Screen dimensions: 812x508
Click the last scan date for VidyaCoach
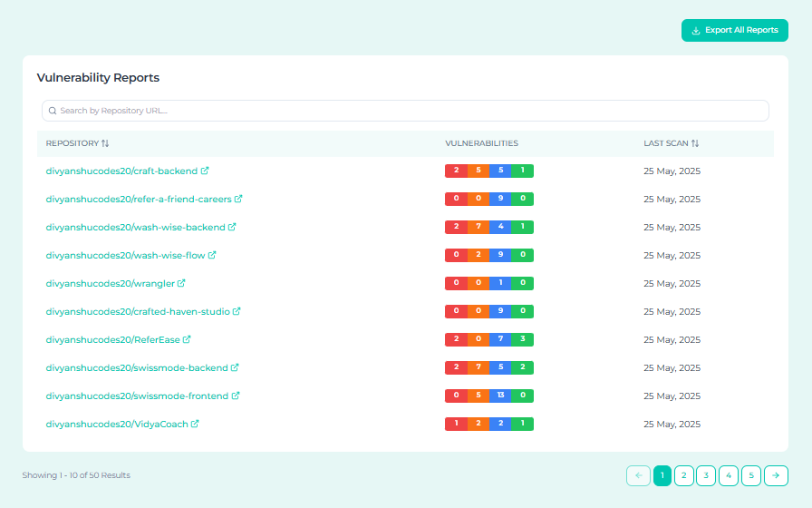point(672,424)
